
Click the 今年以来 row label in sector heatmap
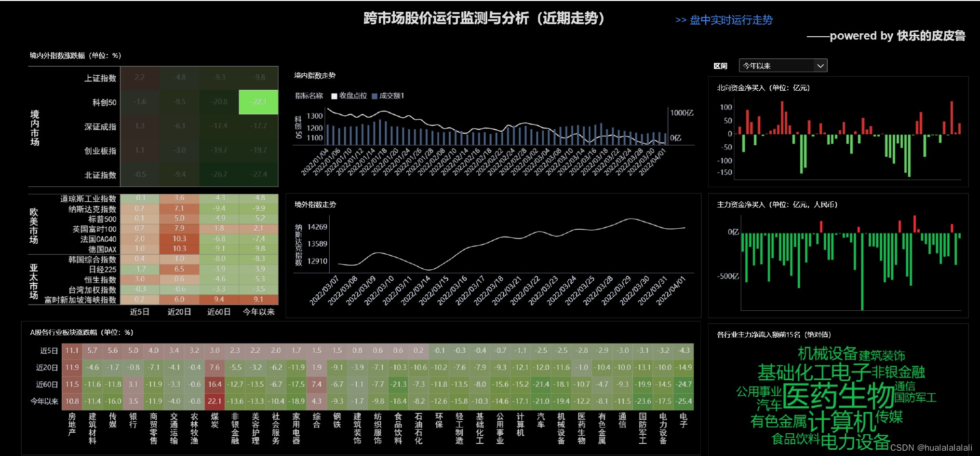point(44,401)
